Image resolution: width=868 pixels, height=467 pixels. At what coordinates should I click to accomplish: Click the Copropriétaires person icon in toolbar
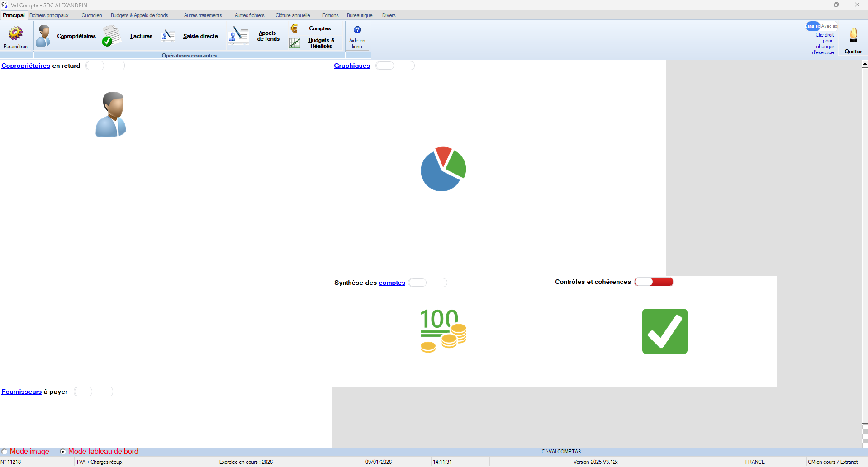tap(43, 36)
